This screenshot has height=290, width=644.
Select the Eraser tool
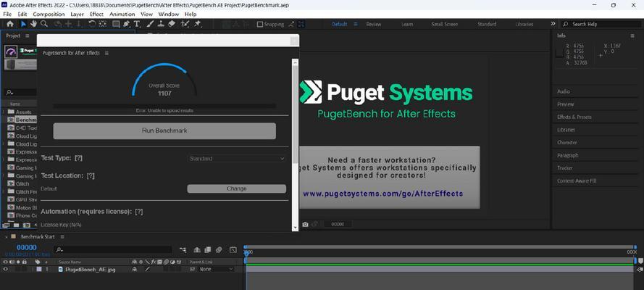(x=172, y=24)
